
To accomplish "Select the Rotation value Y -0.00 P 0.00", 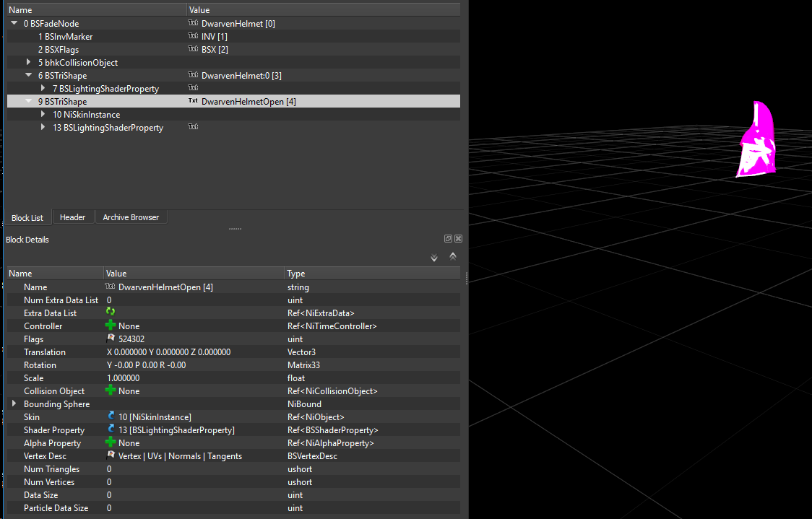I will click(x=146, y=365).
